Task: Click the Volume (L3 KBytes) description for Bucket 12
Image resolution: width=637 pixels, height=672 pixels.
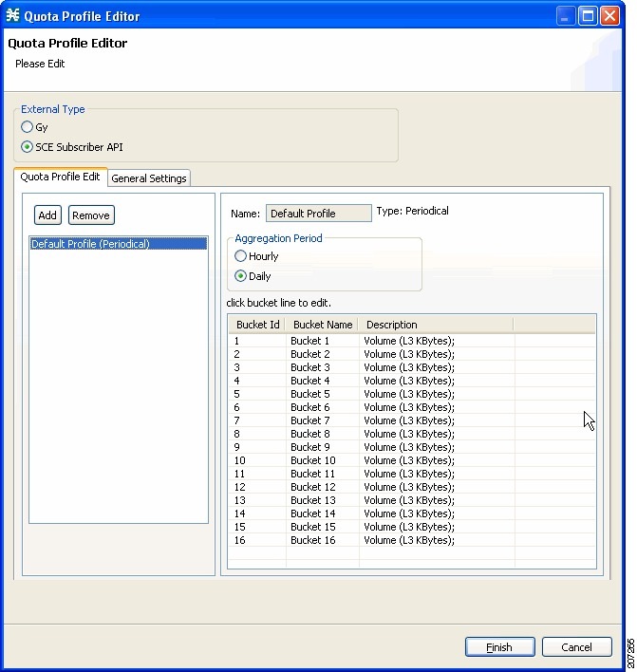Action: pyautogui.click(x=437, y=487)
